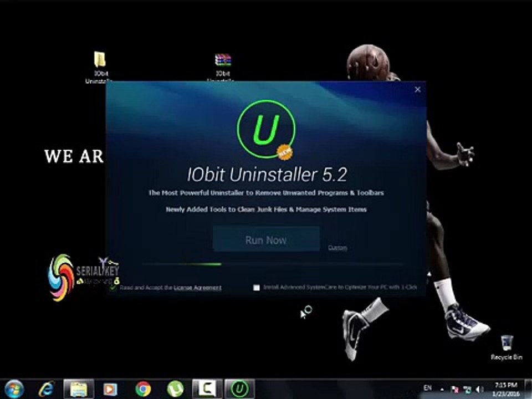Show hidden tray icons arrow
This screenshot has width=532, height=399.
[x=442, y=389]
